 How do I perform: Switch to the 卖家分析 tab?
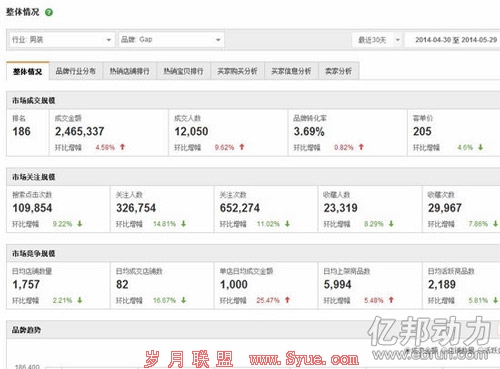(x=339, y=71)
